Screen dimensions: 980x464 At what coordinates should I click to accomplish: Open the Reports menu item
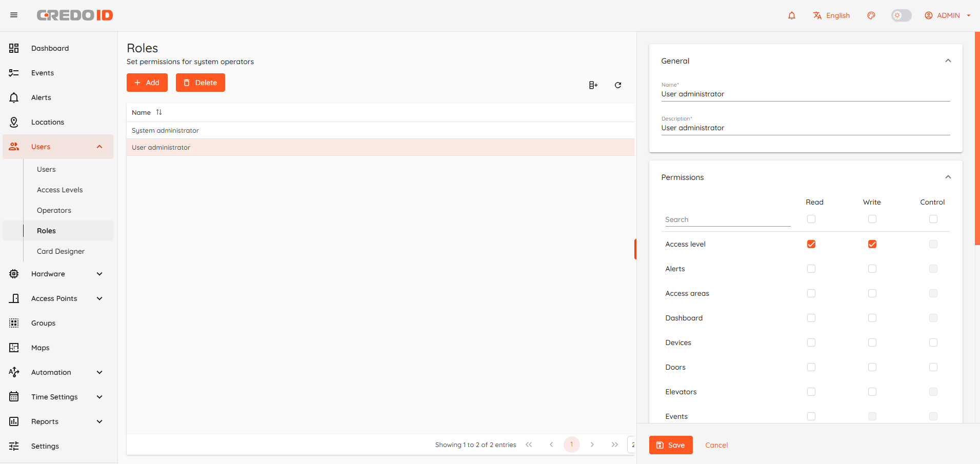tap(58, 421)
